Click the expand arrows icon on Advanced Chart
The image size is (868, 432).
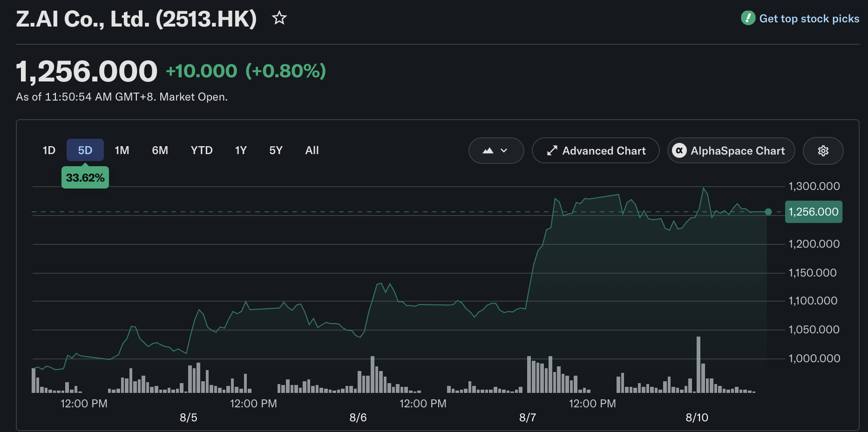click(x=552, y=151)
